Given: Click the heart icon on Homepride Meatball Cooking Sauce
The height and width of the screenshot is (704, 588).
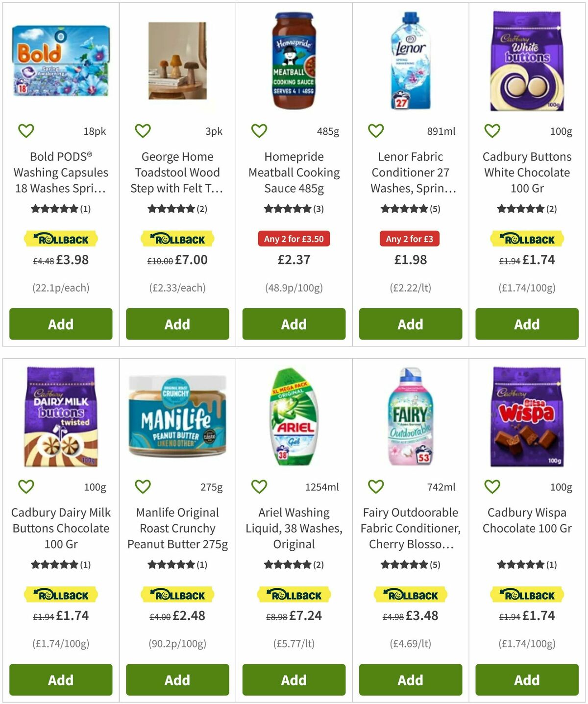Looking at the screenshot, I should [x=259, y=130].
